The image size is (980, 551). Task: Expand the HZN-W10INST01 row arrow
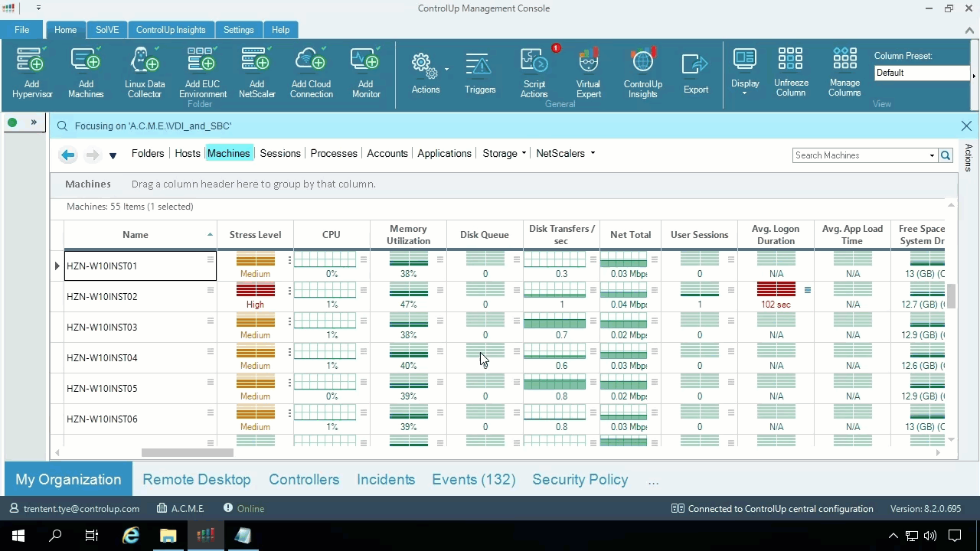pos(57,266)
